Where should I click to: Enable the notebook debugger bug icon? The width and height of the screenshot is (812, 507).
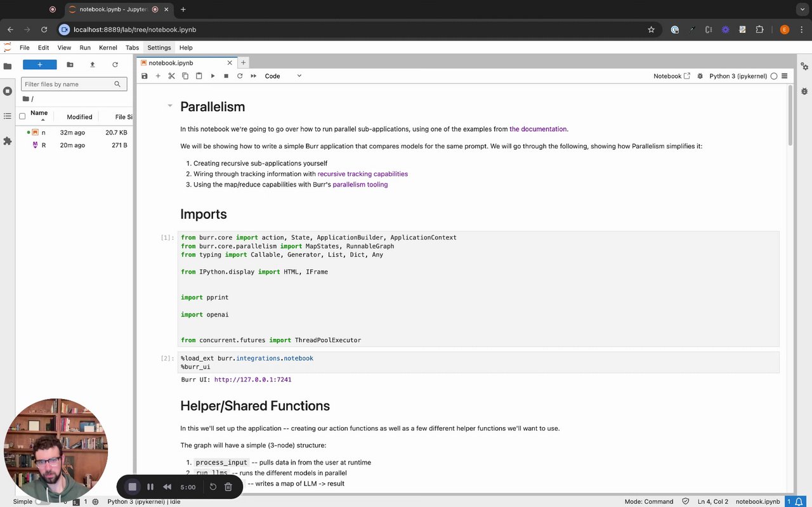[x=700, y=76]
